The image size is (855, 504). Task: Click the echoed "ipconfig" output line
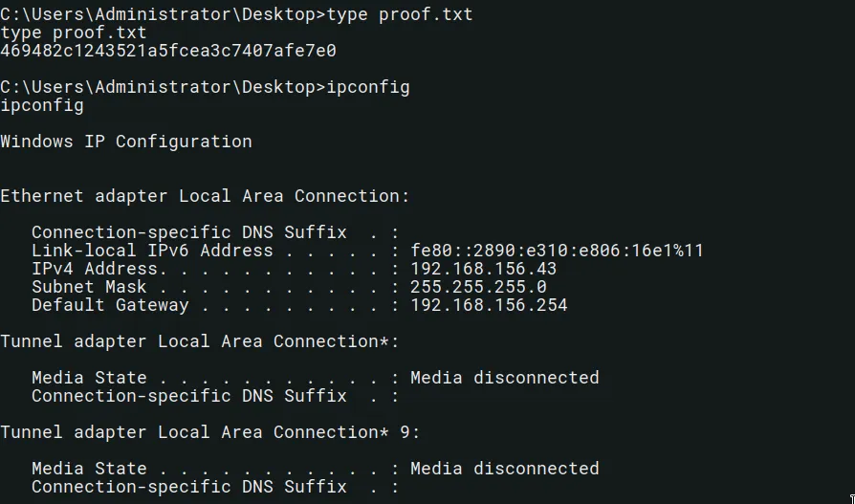click(x=42, y=105)
